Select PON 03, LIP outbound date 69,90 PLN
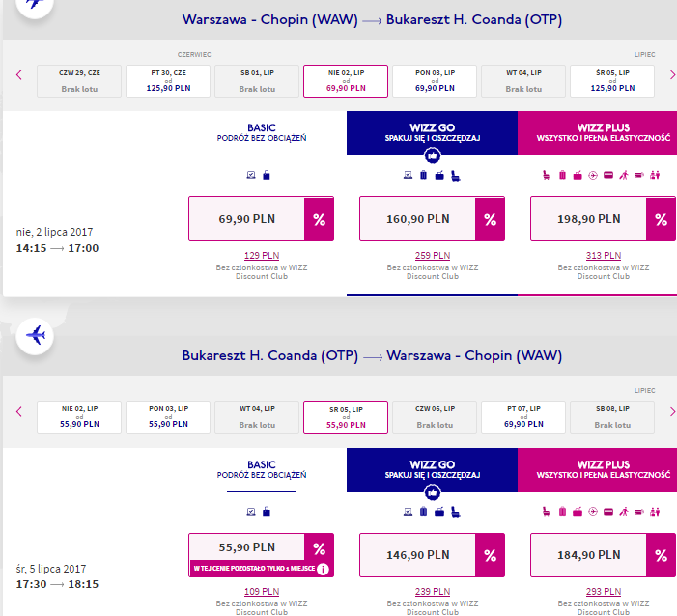The width and height of the screenshot is (677, 616). click(x=435, y=81)
